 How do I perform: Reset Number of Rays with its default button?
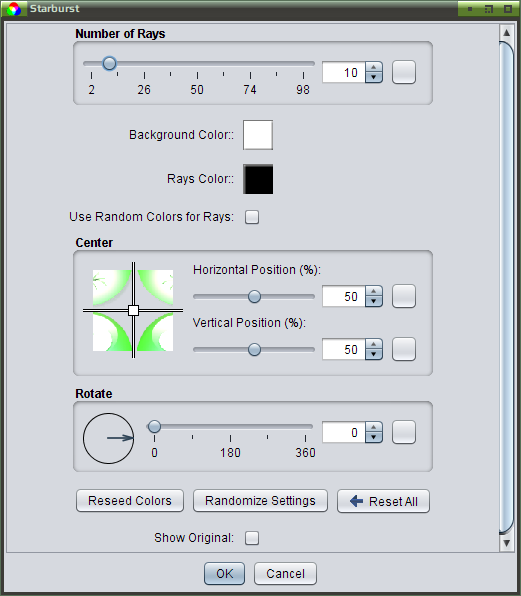[404, 72]
